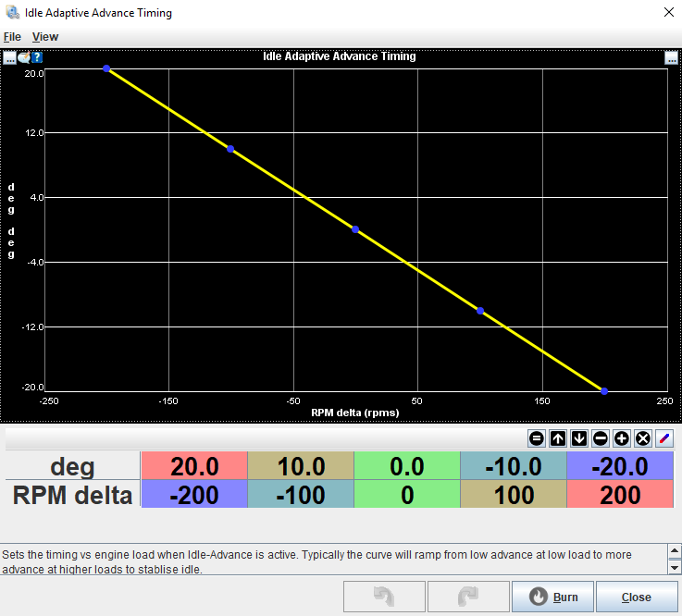Open the top-left ellipsis options button
The height and width of the screenshot is (616, 682).
point(9,57)
